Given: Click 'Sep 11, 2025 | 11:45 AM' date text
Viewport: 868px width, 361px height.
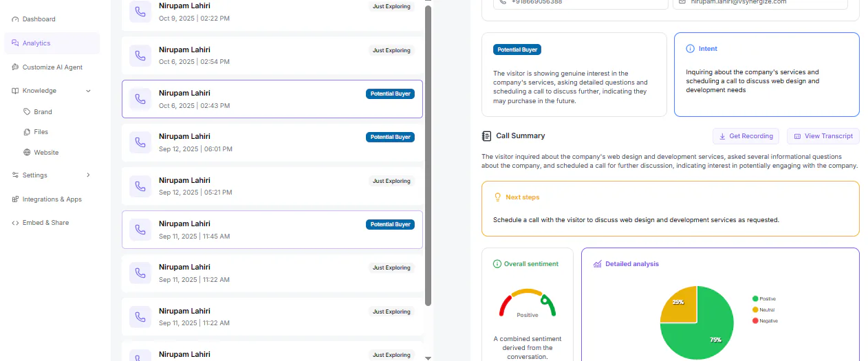Looking at the screenshot, I should point(194,236).
